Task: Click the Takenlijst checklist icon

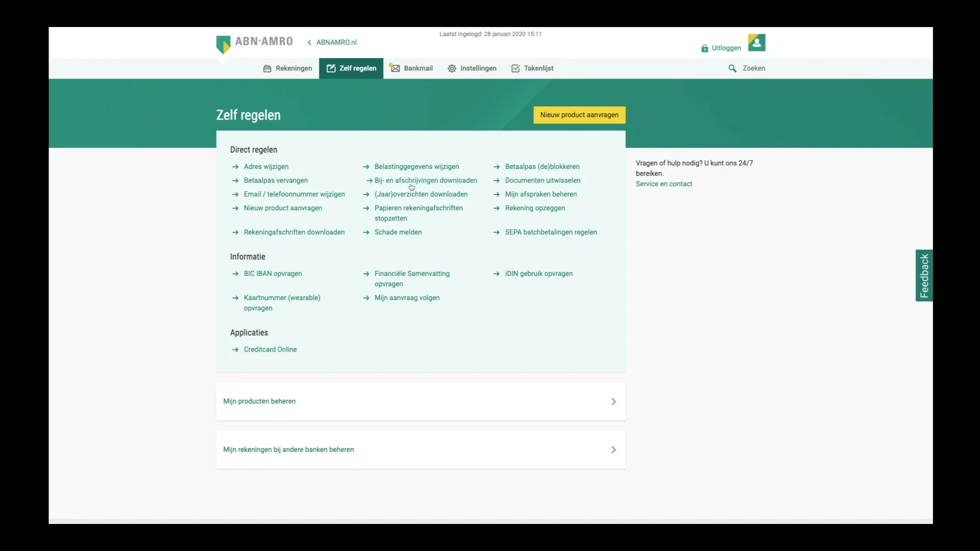Action: click(515, 68)
